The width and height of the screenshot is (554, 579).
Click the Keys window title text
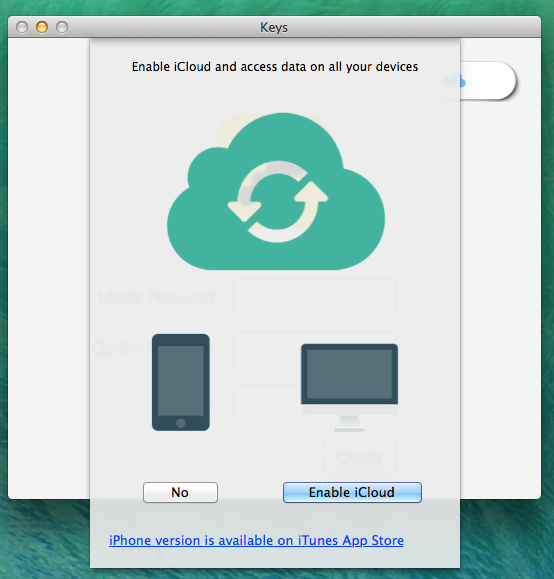[x=274, y=27]
